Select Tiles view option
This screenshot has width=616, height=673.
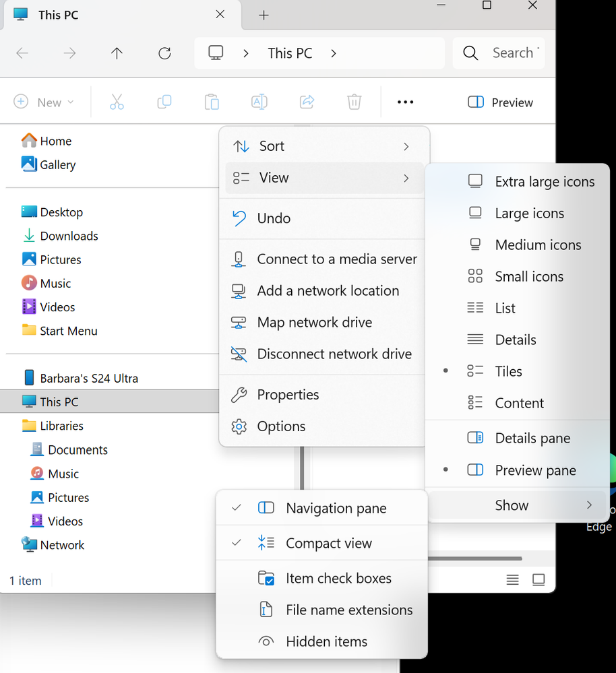[x=518, y=371]
